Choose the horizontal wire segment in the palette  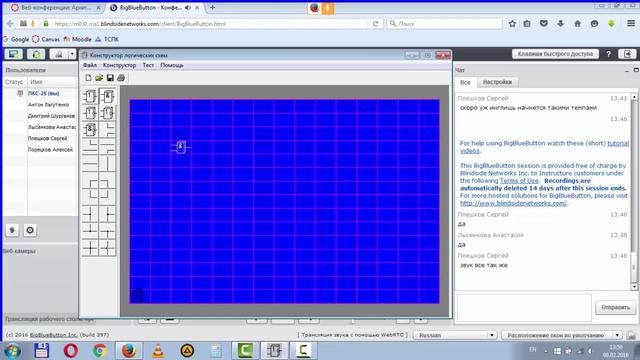pyautogui.click(x=90, y=164)
